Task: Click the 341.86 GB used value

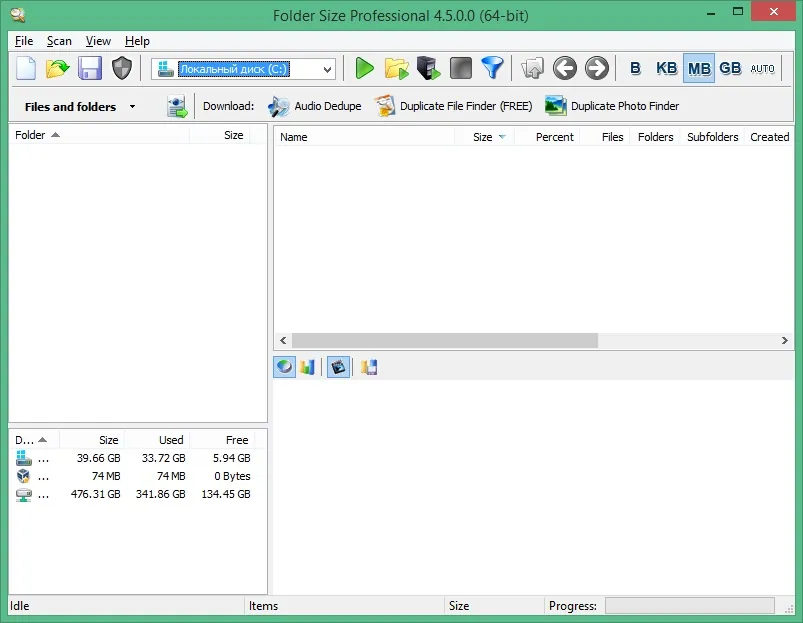Action: click(x=160, y=494)
